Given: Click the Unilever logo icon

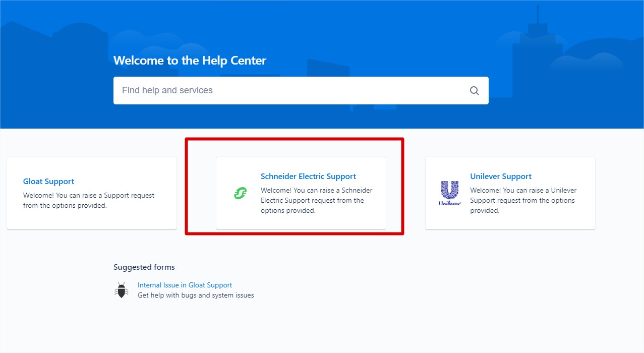Looking at the screenshot, I should 450,193.
